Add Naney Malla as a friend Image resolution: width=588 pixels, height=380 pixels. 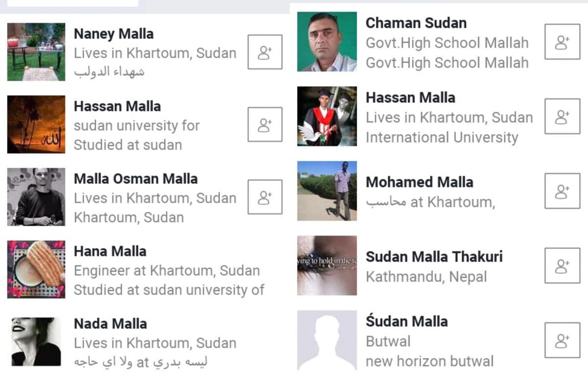pyautogui.click(x=265, y=52)
